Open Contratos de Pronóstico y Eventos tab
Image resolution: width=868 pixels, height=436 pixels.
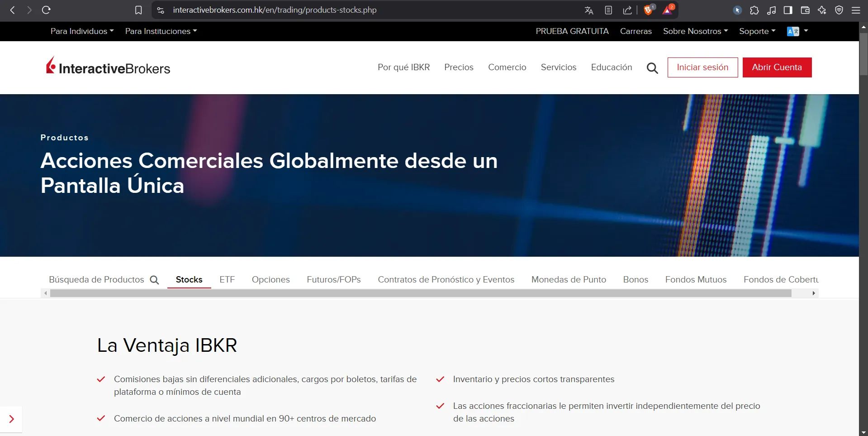[x=446, y=280]
